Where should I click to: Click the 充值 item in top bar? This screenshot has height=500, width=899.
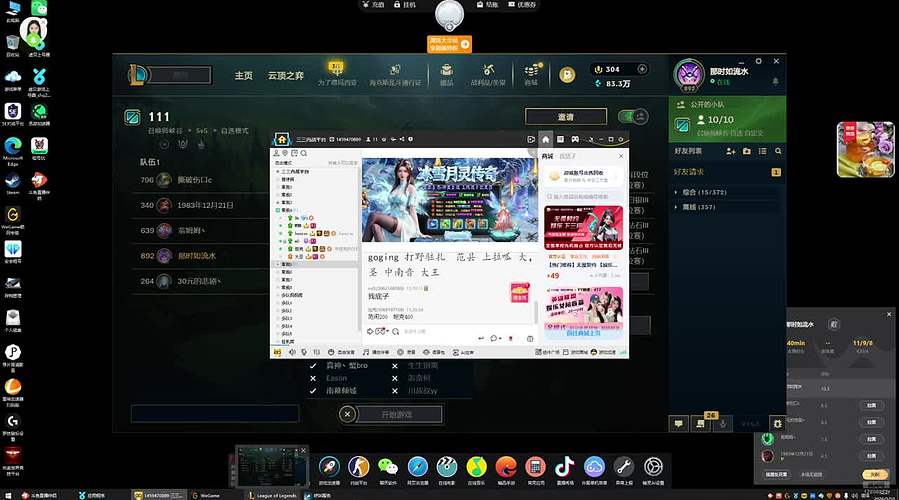click(x=373, y=5)
